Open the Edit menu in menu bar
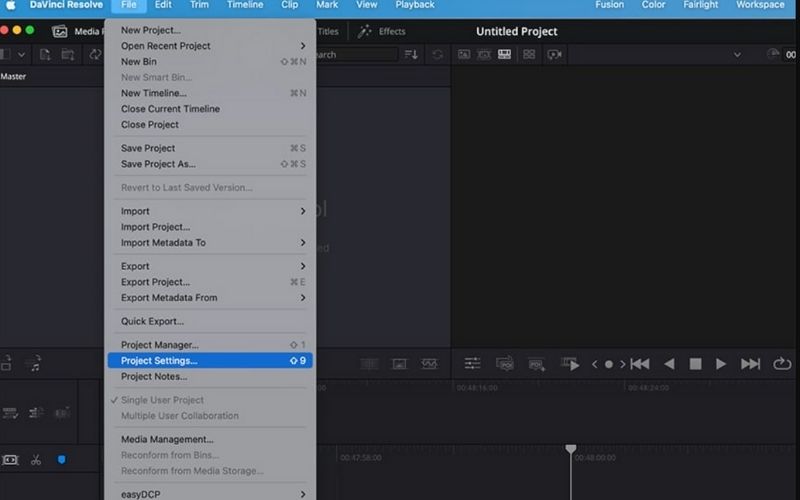This screenshot has height=500, width=800. tap(163, 5)
